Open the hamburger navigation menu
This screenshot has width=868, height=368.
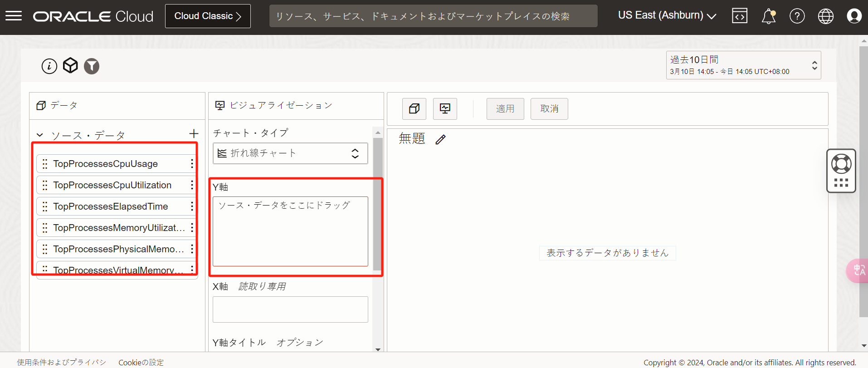coord(14,16)
